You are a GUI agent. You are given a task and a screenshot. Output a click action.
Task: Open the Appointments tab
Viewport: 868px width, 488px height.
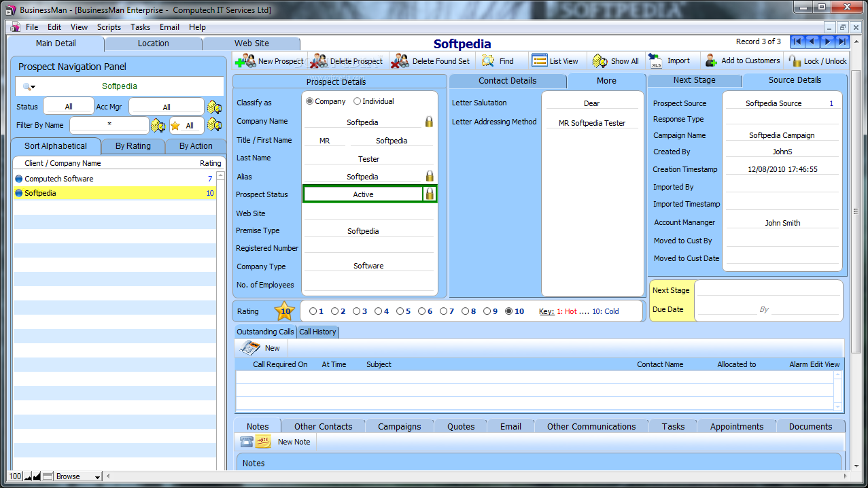pyautogui.click(x=737, y=426)
